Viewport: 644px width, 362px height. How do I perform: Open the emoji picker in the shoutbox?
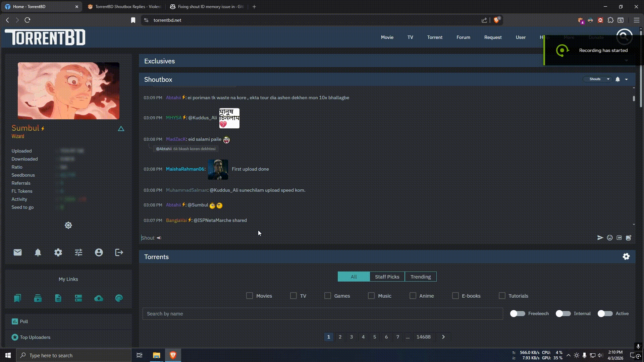(x=610, y=238)
